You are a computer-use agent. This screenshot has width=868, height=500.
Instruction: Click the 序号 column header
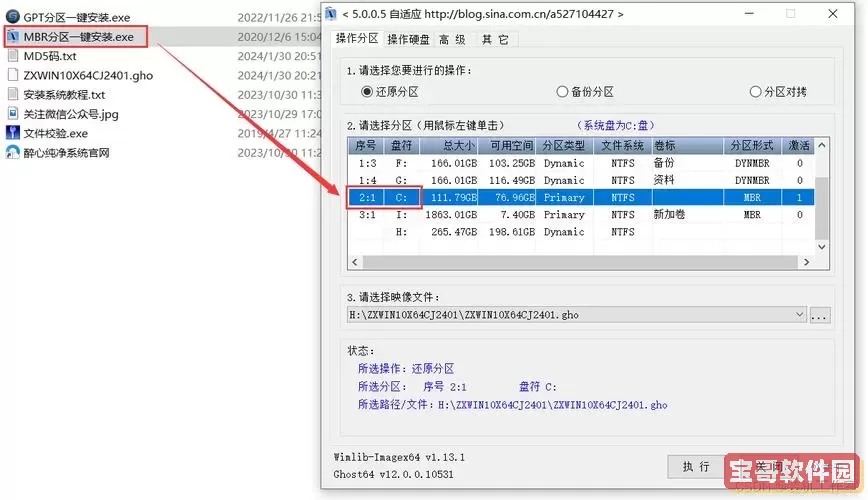tap(365, 146)
